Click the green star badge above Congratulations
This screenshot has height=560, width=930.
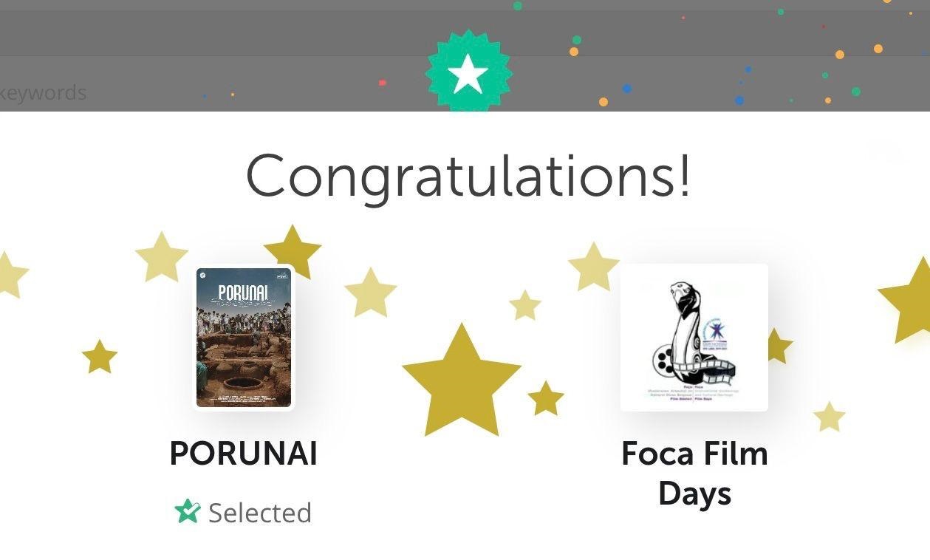(468, 72)
